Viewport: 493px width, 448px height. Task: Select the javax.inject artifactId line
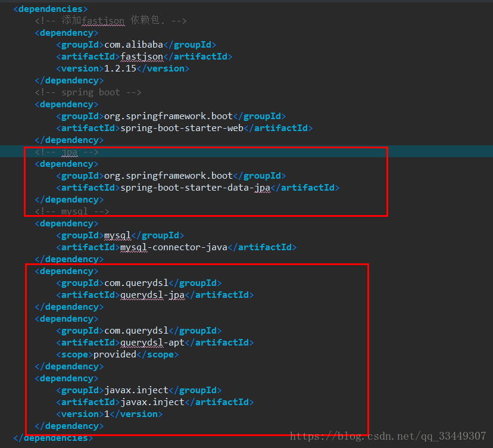155,402
